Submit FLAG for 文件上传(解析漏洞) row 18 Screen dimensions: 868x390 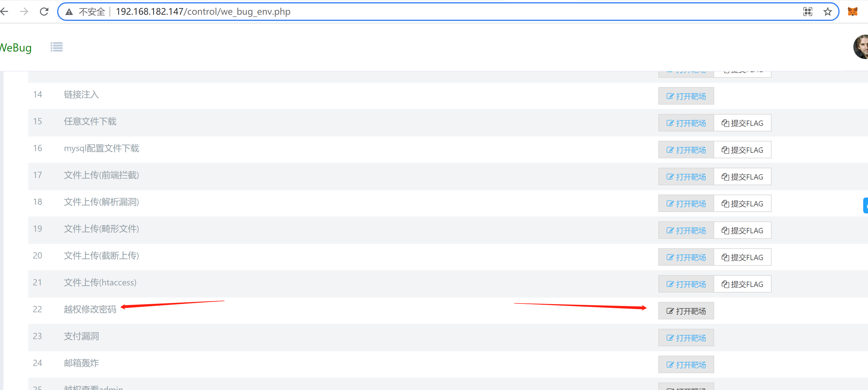coord(742,204)
